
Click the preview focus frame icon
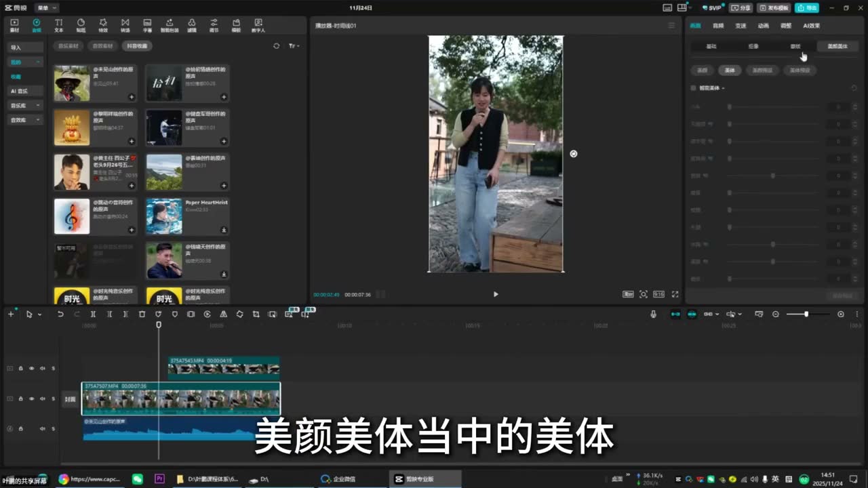[644, 294]
